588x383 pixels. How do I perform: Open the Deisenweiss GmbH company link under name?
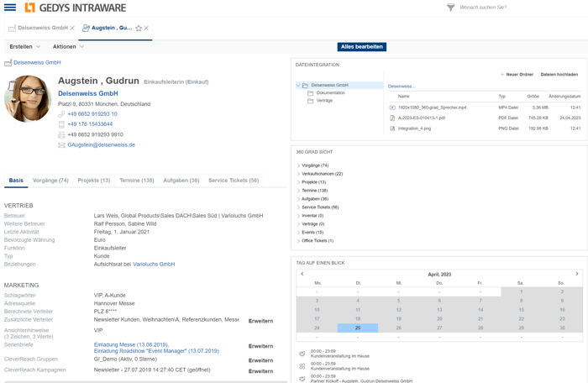coord(88,93)
